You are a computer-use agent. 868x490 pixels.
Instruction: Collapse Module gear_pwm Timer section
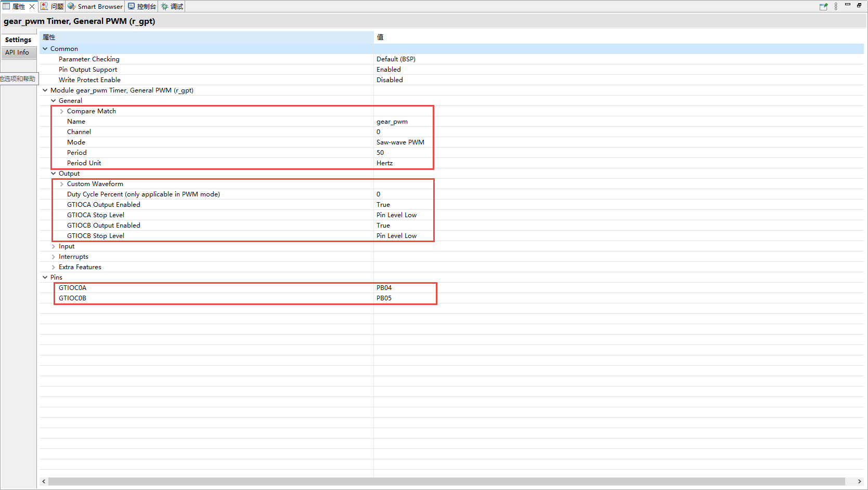coord(45,90)
